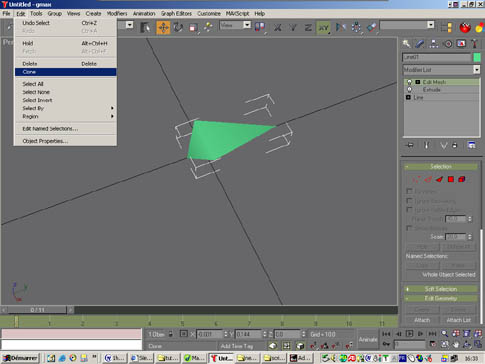Open the Create panel tab
The width and height of the screenshot is (485, 364).
(406, 44)
